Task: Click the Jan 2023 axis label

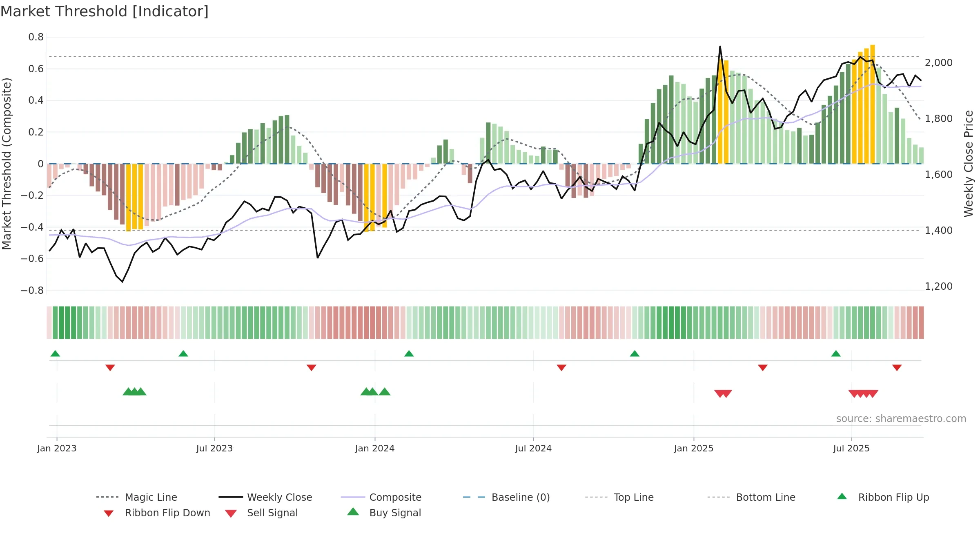Action: (x=57, y=449)
